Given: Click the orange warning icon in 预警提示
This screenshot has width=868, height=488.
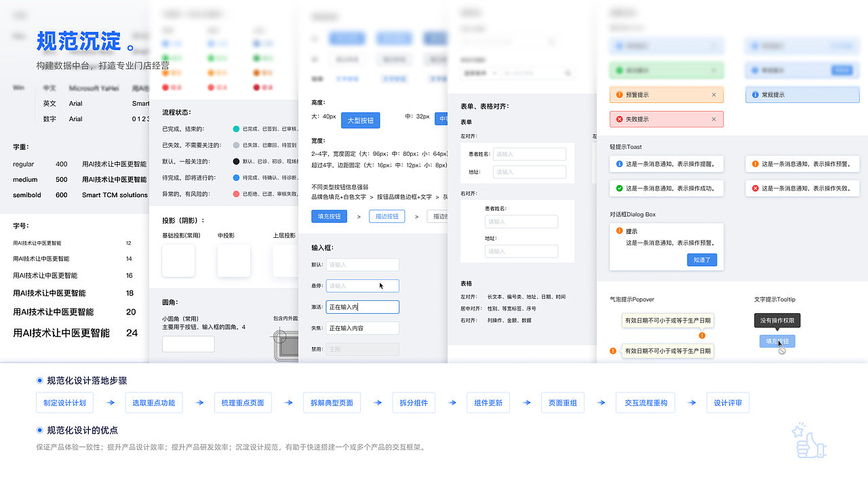Looking at the screenshot, I should (x=619, y=95).
